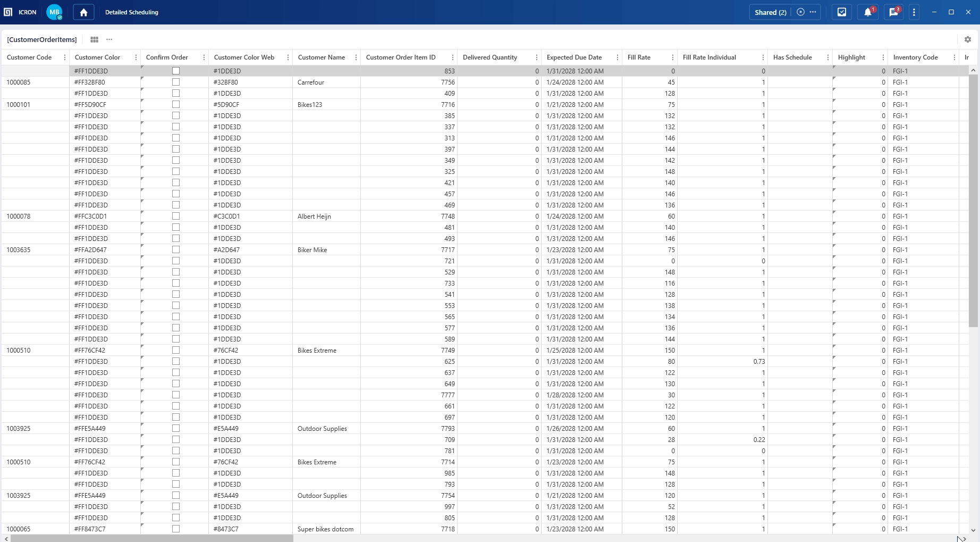This screenshot has height=542, width=980.
Task: Open the Customer Code column menu dots
Action: pos(65,57)
